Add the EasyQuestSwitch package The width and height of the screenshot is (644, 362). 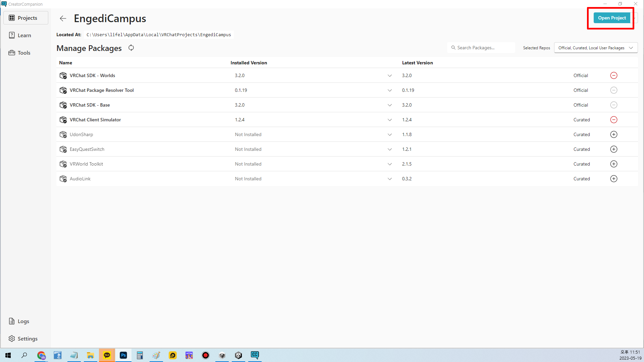pos(613,149)
